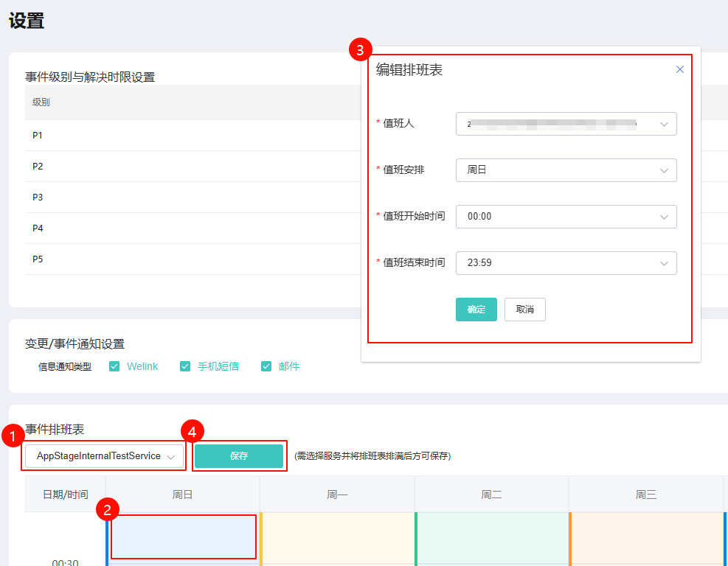Expand the 值班安排 dropdown showing 周日

[x=566, y=170]
